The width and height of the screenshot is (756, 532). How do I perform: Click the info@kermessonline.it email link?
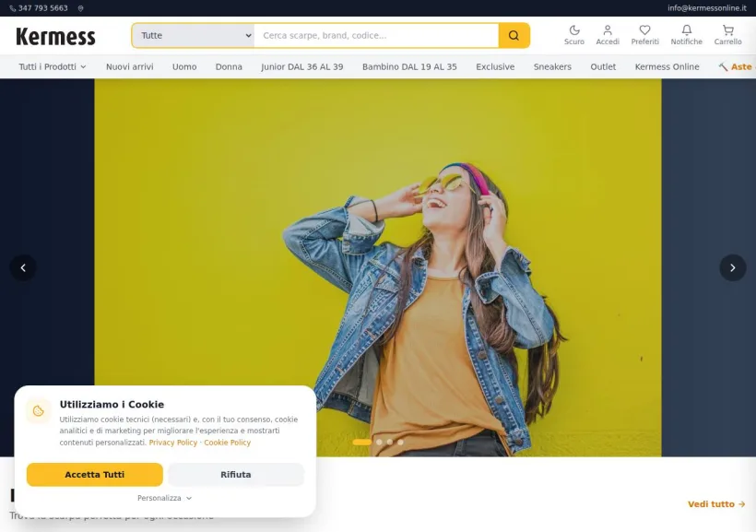click(707, 8)
